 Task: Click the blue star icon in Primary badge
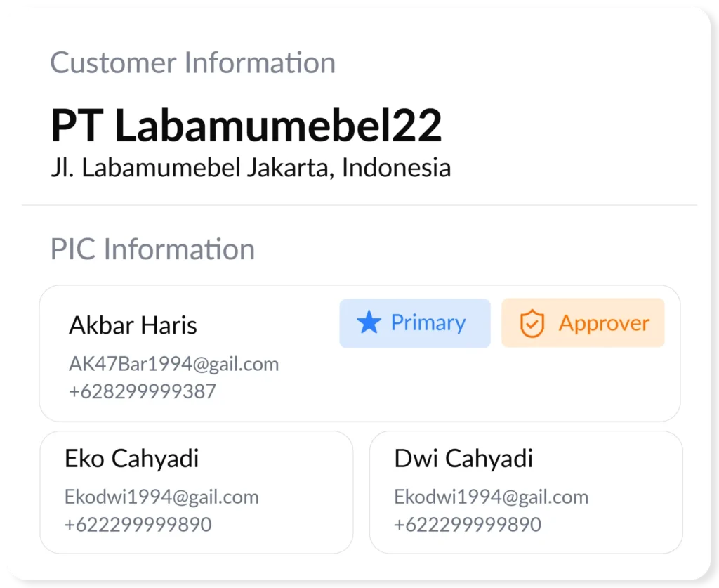pyautogui.click(x=369, y=322)
